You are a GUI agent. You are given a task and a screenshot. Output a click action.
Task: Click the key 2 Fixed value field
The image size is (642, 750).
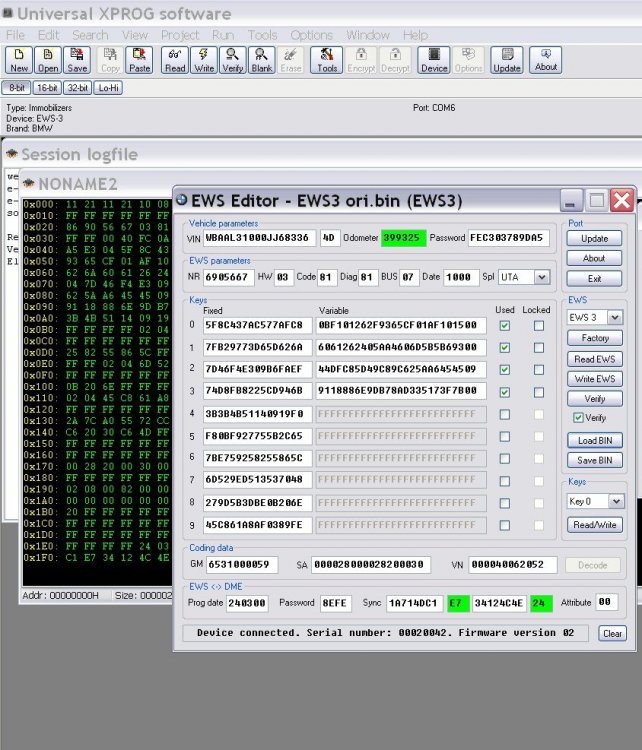(x=257, y=369)
